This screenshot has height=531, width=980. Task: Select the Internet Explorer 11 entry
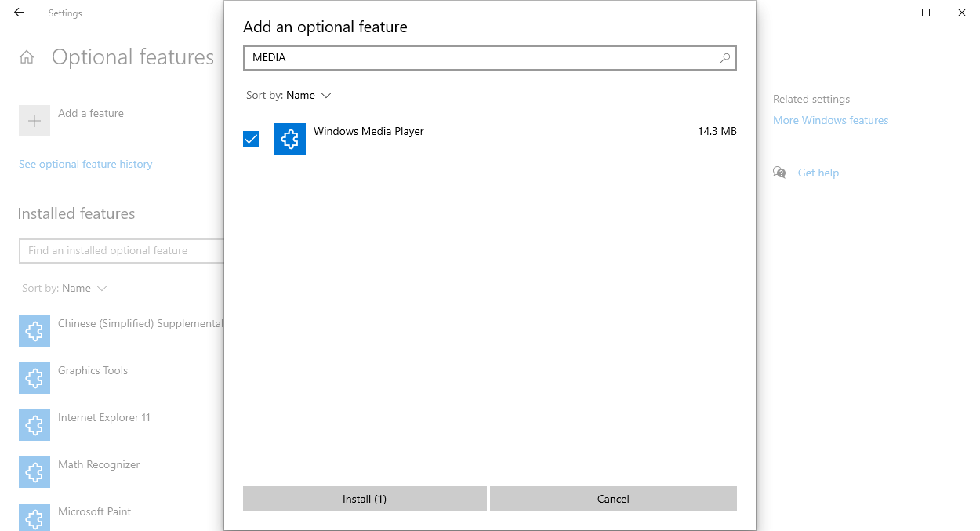pos(104,418)
